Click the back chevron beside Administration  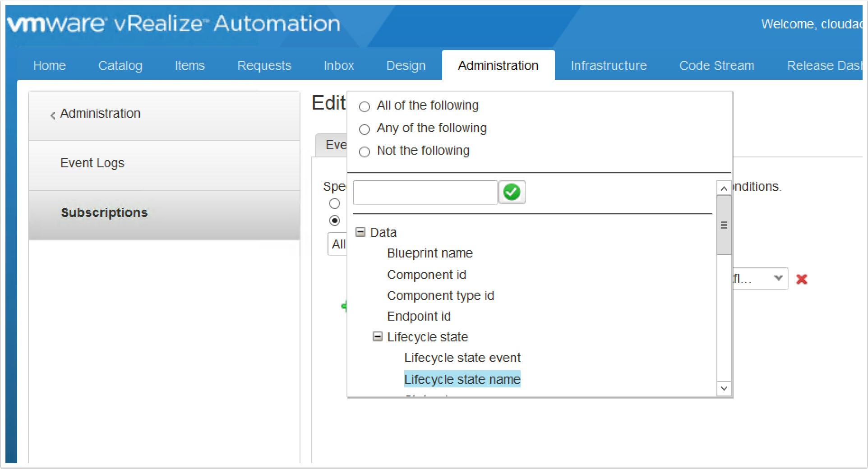(53, 115)
